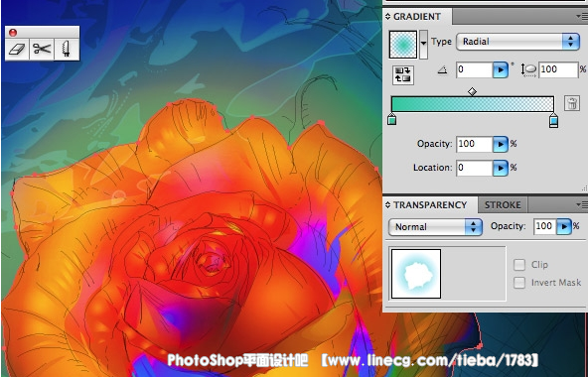Viewport: 588px width, 377px height.
Task: Click the aspect ratio field showing 100
Action: click(558, 69)
